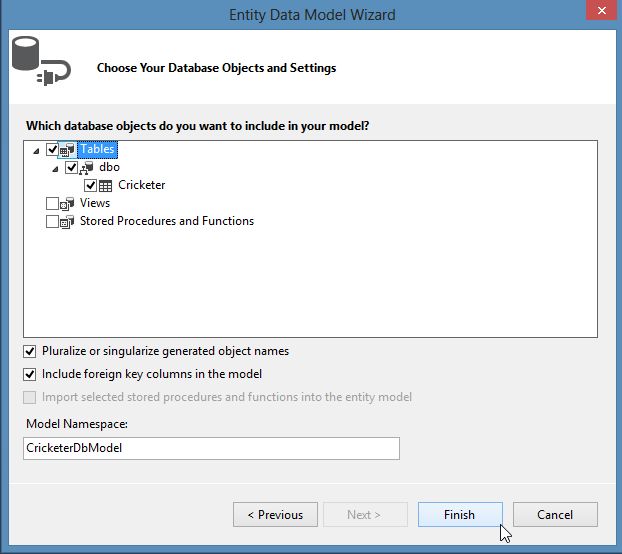Image resolution: width=622 pixels, height=554 pixels.
Task: Click the Finish button
Action: 460,515
